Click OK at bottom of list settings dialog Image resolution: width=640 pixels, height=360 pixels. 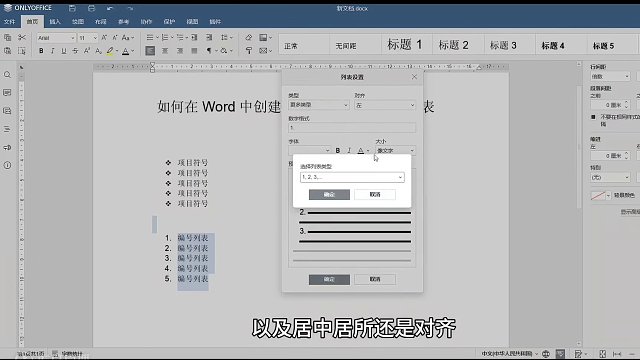coord(329,280)
